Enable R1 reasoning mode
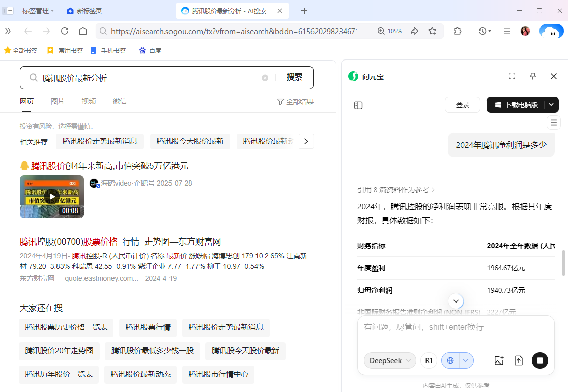The width and height of the screenshot is (568, 392). [x=429, y=360]
